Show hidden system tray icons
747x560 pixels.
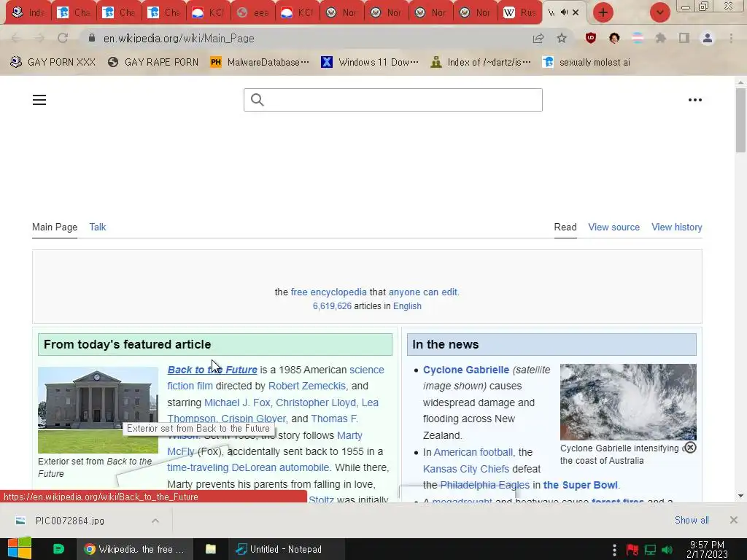tap(614, 550)
